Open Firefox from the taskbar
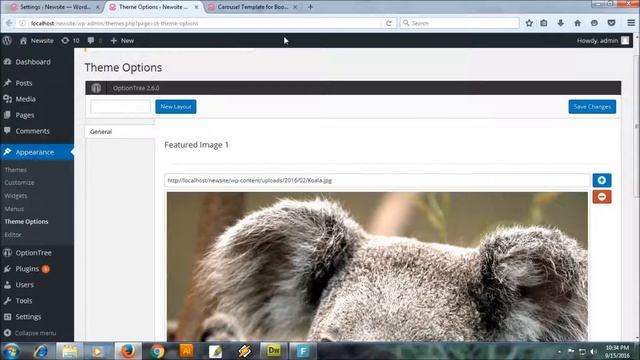The width and height of the screenshot is (640, 360). tap(128, 351)
